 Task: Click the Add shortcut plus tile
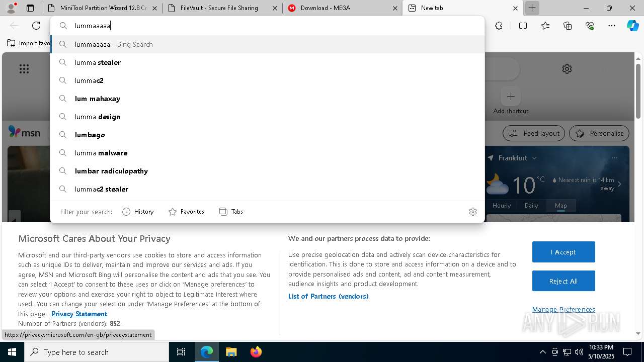click(x=511, y=96)
